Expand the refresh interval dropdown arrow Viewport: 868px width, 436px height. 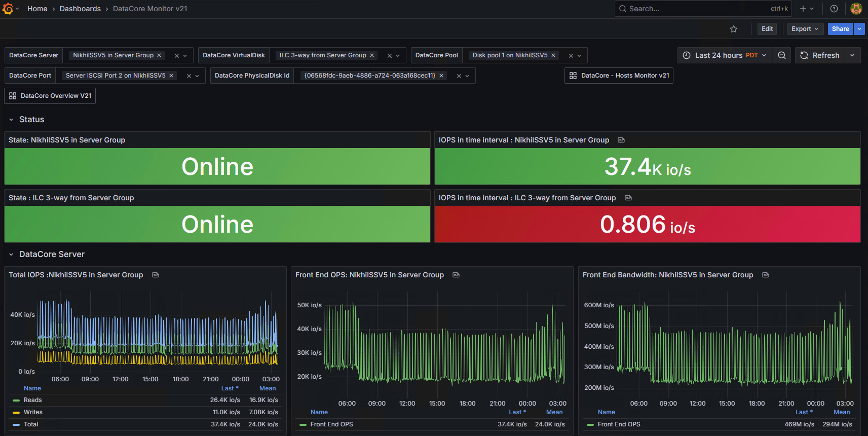pyautogui.click(x=852, y=55)
